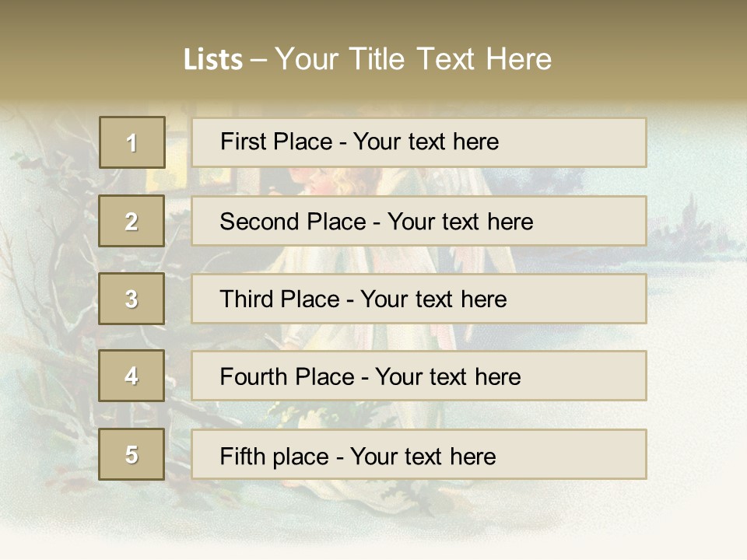The image size is (747, 560).
Task: Click the "Fourth Place - Your text here" box
Action: point(419,376)
